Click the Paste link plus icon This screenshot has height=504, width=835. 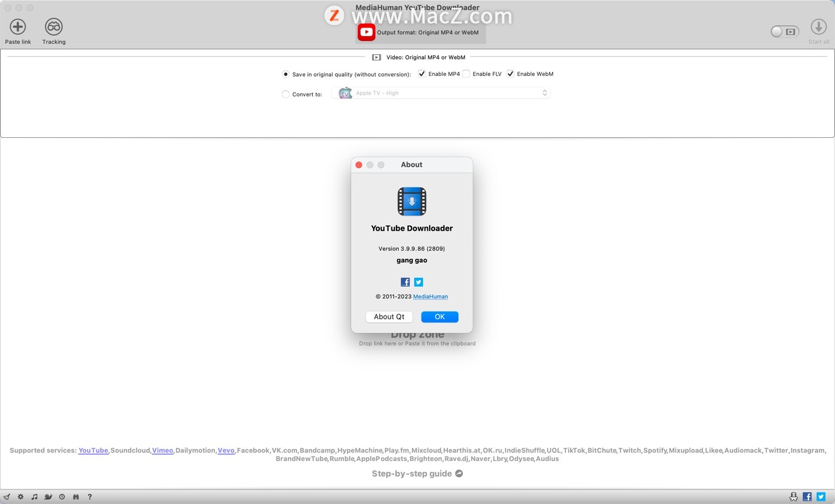click(x=18, y=27)
